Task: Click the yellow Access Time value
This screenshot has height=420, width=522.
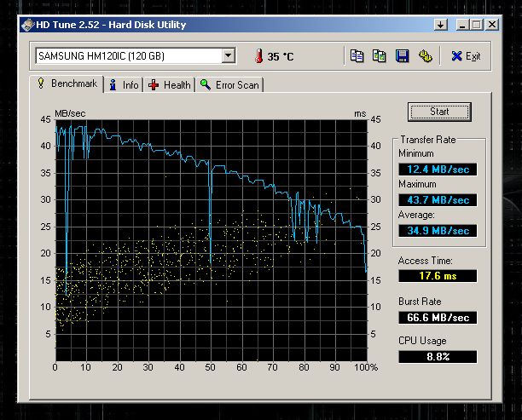Action: pyautogui.click(x=437, y=276)
